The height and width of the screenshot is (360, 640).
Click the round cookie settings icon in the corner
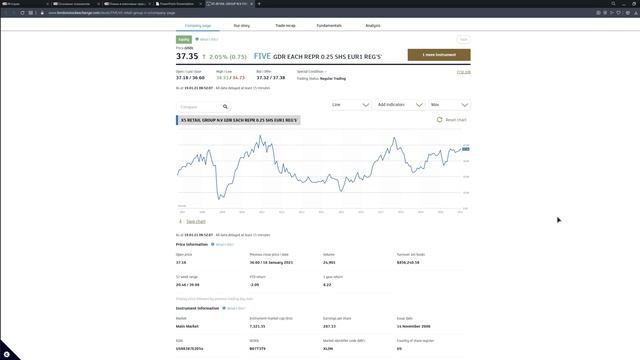(7, 354)
